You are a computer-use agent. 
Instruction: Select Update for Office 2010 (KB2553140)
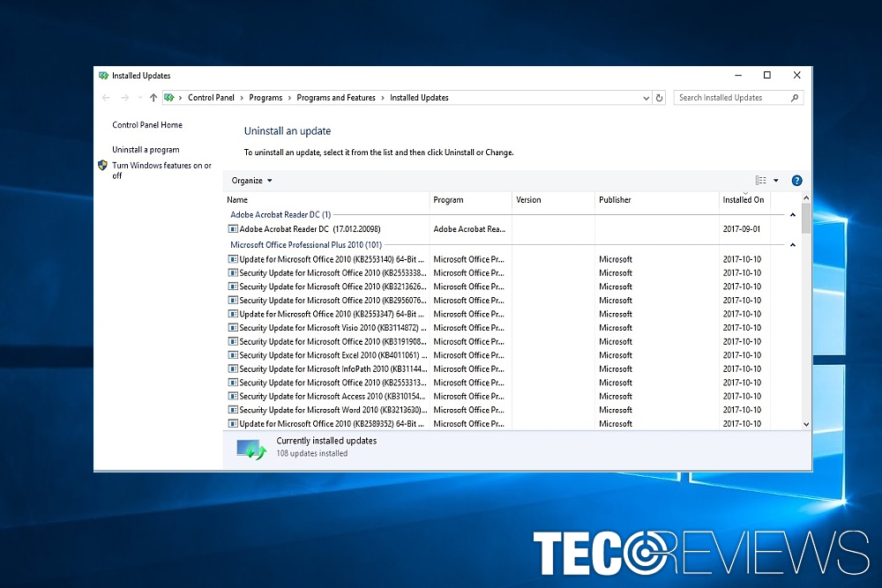[332, 259]
